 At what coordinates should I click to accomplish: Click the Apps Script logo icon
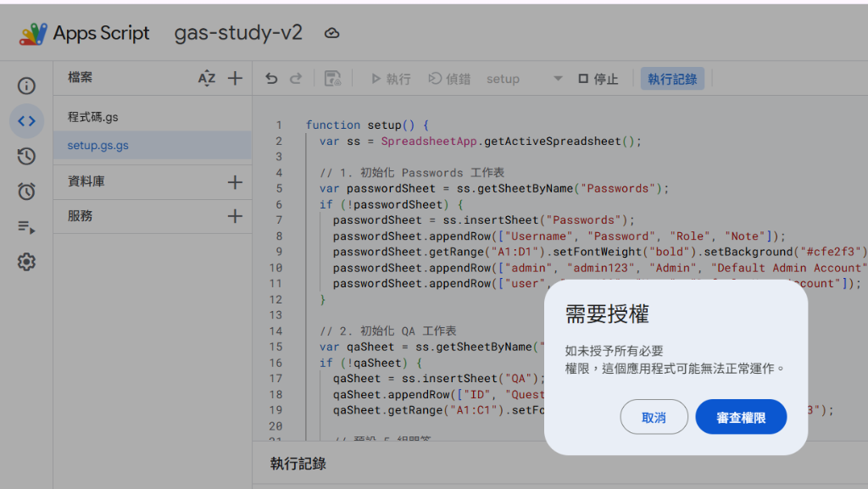pos(33,34)
